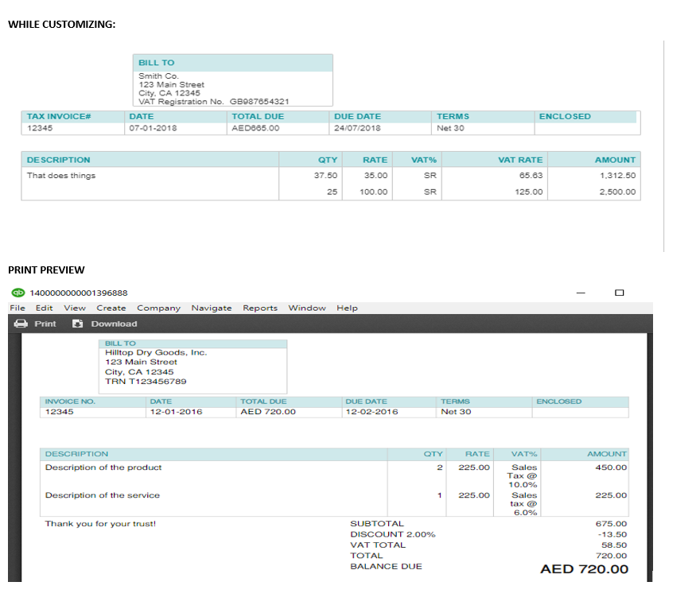
Task: Click the TAX INVOICE# column header
Action: [x=59, y=116]
